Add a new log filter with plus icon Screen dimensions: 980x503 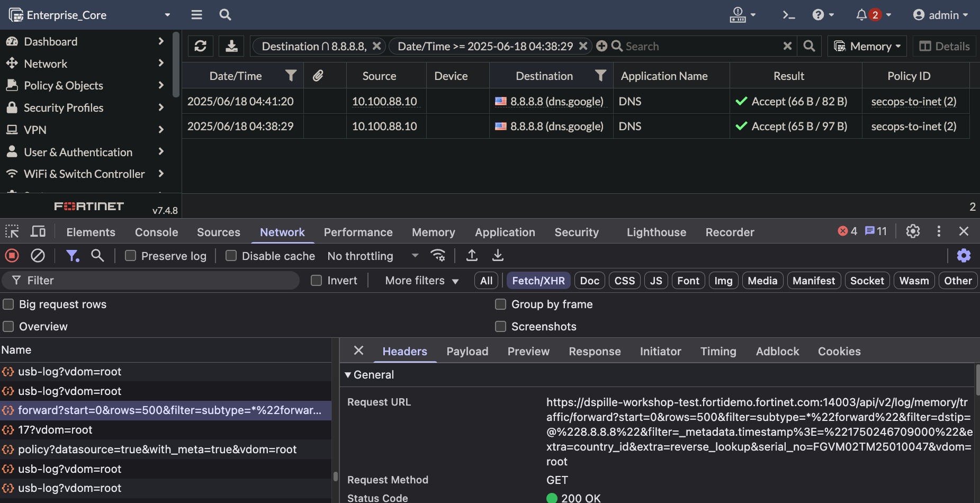pos(601,46)
